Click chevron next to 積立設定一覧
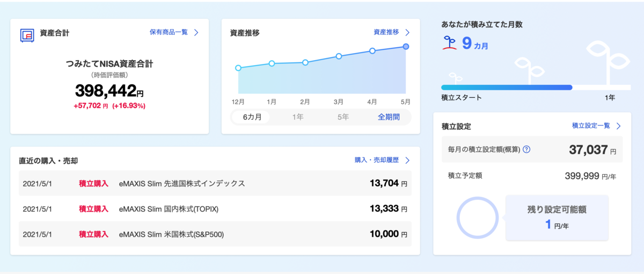The image size is (644, 274). [618, 126]
